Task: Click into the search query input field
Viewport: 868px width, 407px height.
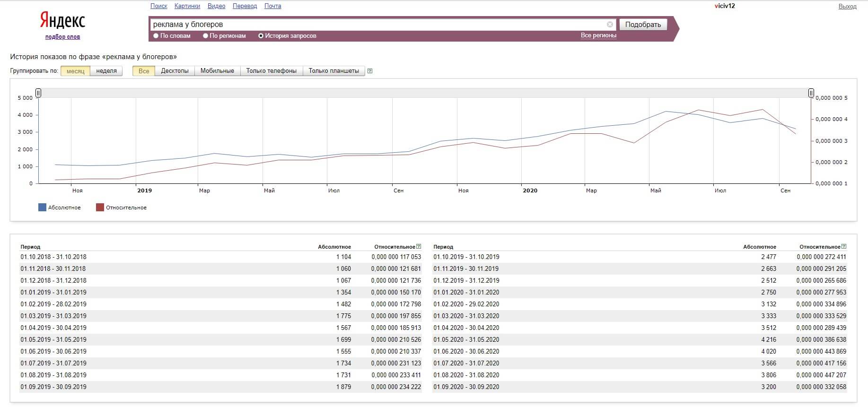Action: pyautogui.click(x=378, y=25)
